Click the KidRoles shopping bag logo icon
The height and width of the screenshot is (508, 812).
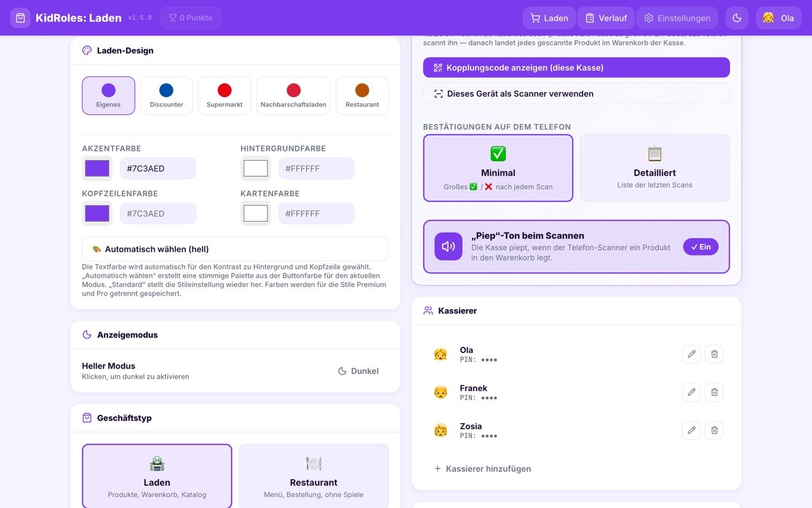click(20, 18)
